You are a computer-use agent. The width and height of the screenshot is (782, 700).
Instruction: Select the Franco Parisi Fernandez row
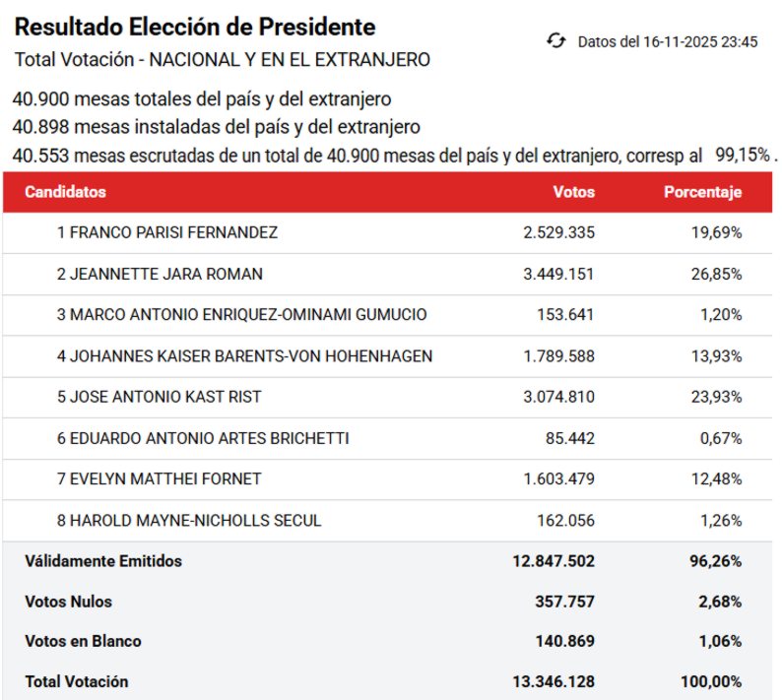coord(166,233)
